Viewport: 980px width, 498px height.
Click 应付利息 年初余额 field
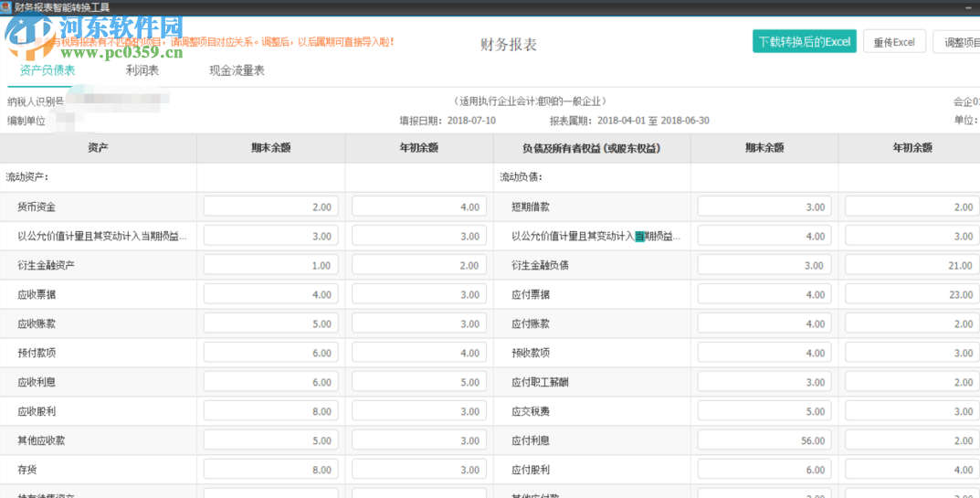point(912,440)
